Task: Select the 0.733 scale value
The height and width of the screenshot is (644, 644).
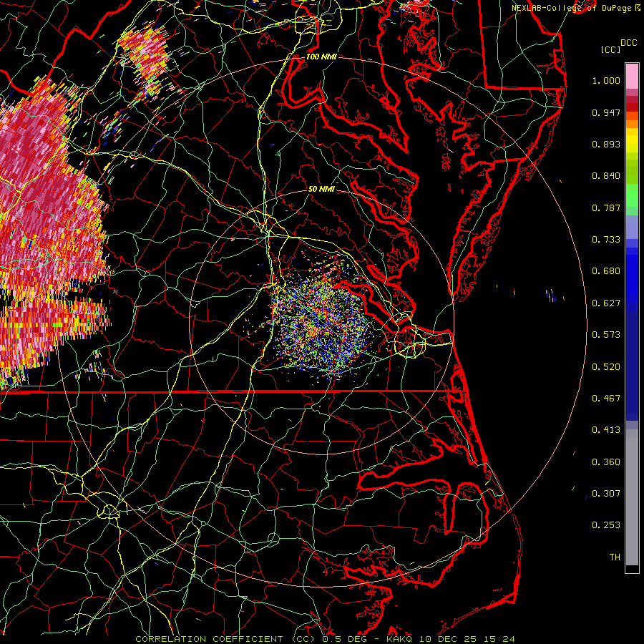Action: point(606,240)
